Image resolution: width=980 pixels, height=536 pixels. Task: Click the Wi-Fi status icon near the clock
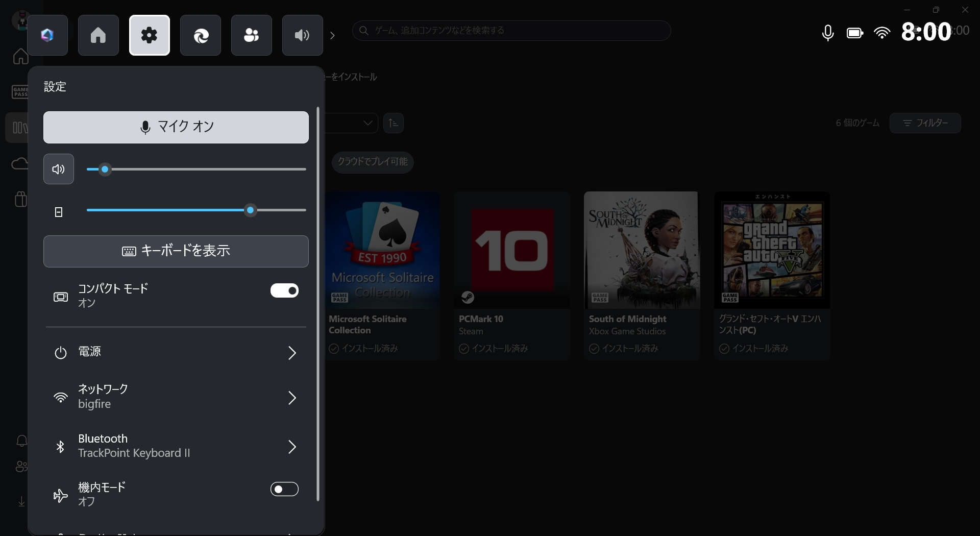[x=882, y=33]
